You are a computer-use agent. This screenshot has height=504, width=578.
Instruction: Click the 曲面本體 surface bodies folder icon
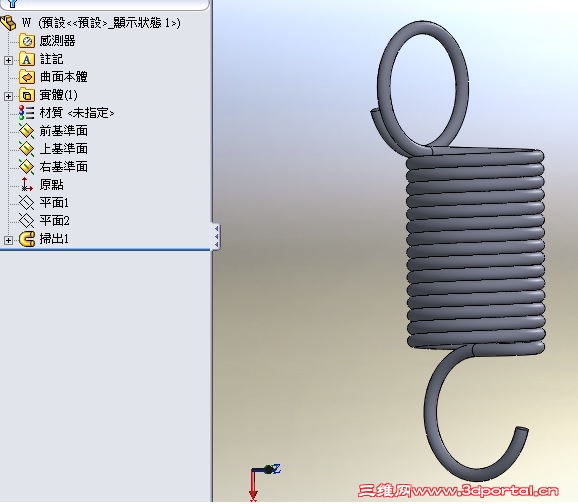(27, 77)
